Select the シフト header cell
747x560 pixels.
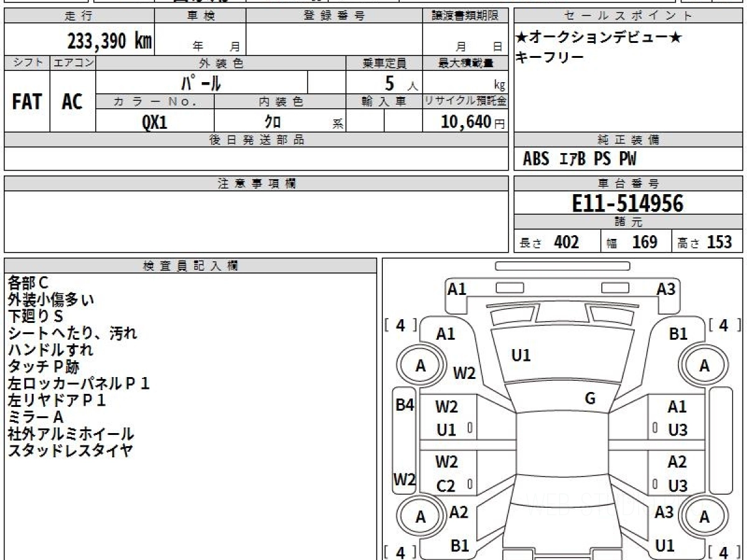tap(27, 63)
